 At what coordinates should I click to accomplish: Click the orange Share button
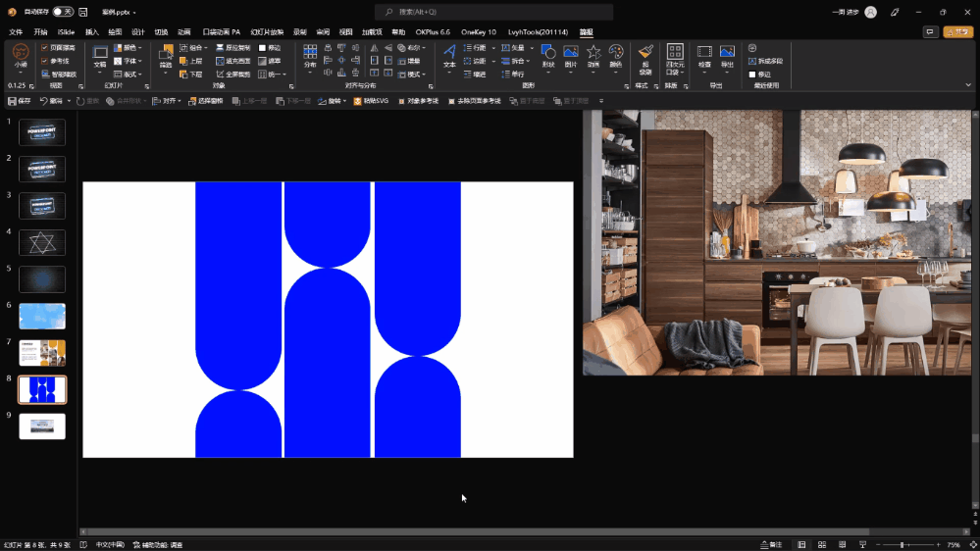(958, 31)
